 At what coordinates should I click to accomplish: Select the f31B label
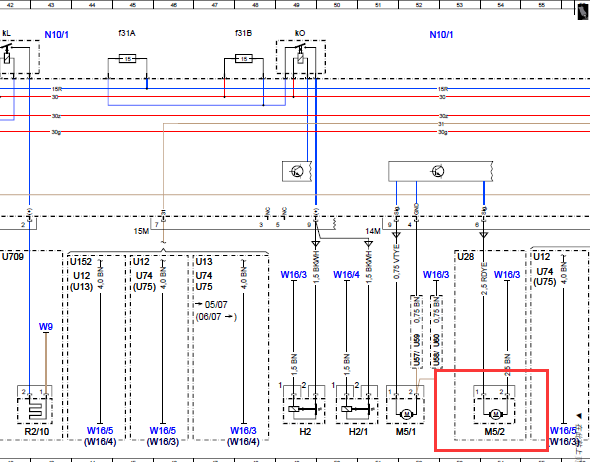[243, 33]
